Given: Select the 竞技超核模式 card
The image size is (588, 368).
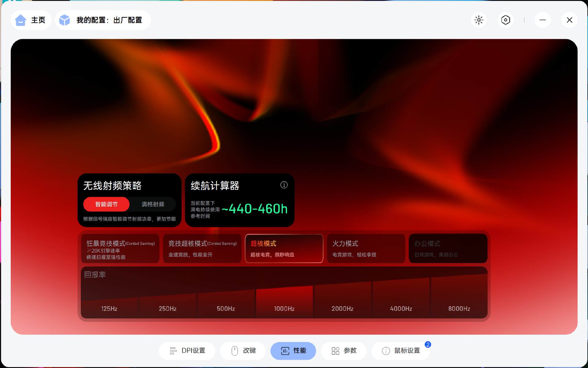Looking at the screenshot, I should point(202,248).
